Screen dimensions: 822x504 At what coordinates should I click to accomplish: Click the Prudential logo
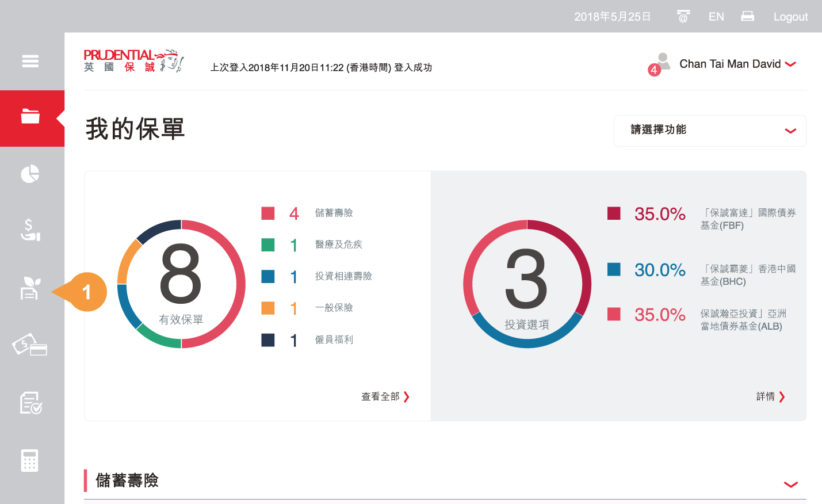(x=133, y=60)
